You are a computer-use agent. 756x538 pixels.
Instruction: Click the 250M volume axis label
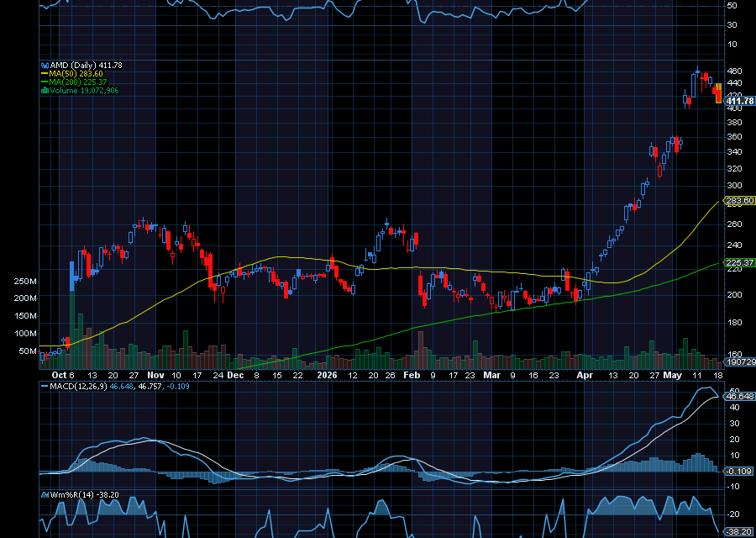click(x=25, y=282)
